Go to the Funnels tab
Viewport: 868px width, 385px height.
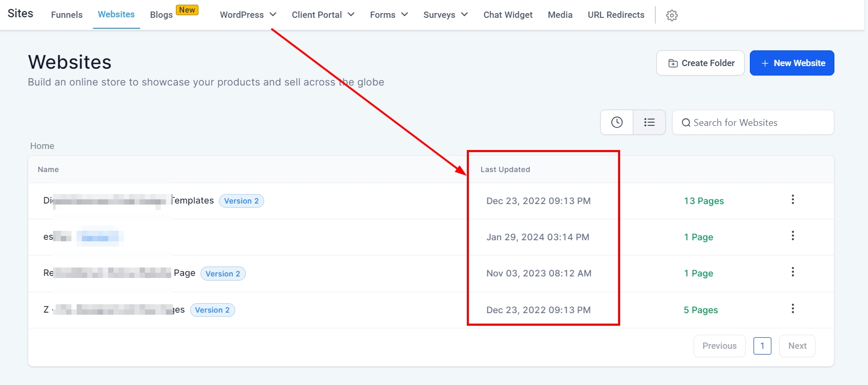67,15
